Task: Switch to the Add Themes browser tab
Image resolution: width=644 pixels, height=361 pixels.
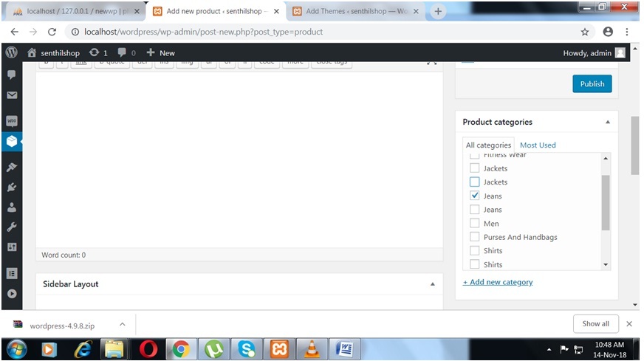Action: point(352,11)
